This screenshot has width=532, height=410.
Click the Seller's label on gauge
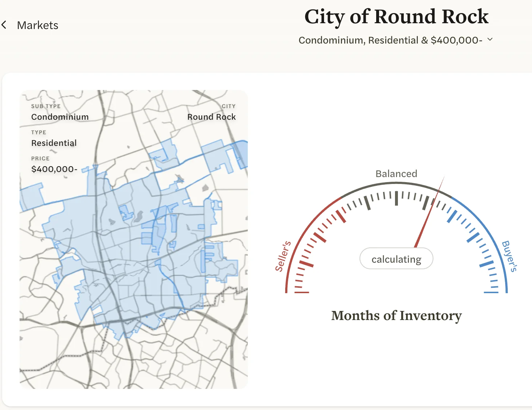tap(283, 256)
